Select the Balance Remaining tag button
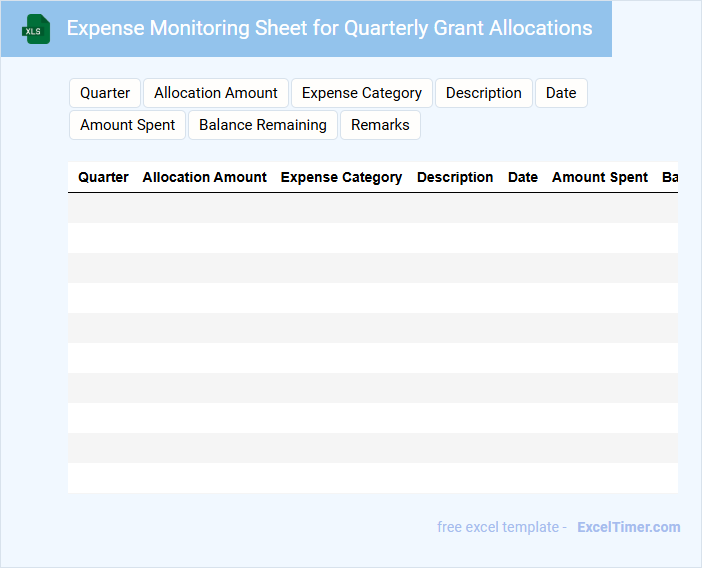Screen dimensions: 702x568 [x=263, y=125]
